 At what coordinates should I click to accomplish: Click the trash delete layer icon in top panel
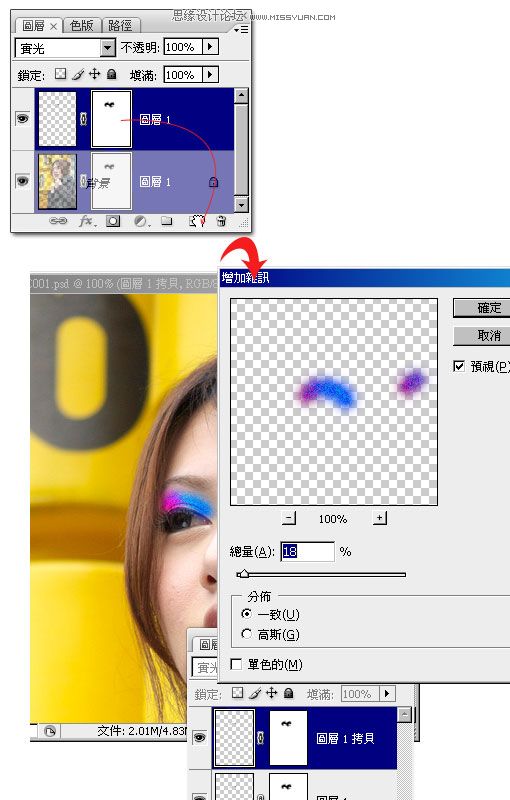pos(221,221)
